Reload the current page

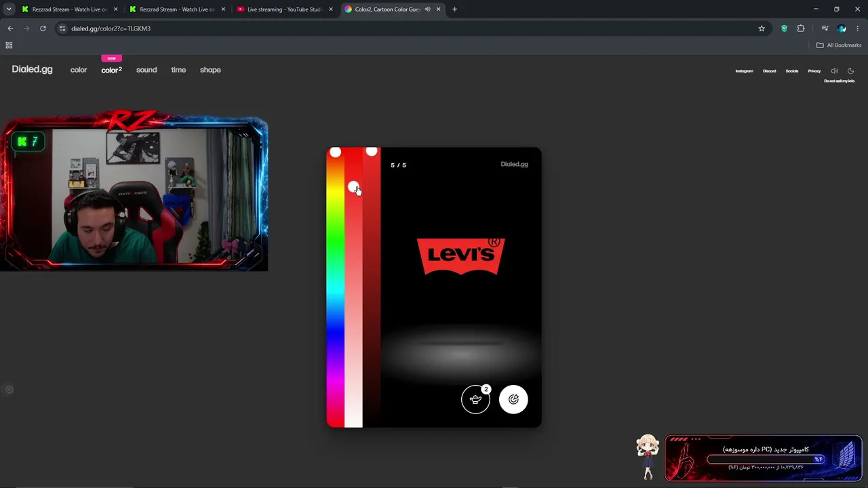click(43, 28)
